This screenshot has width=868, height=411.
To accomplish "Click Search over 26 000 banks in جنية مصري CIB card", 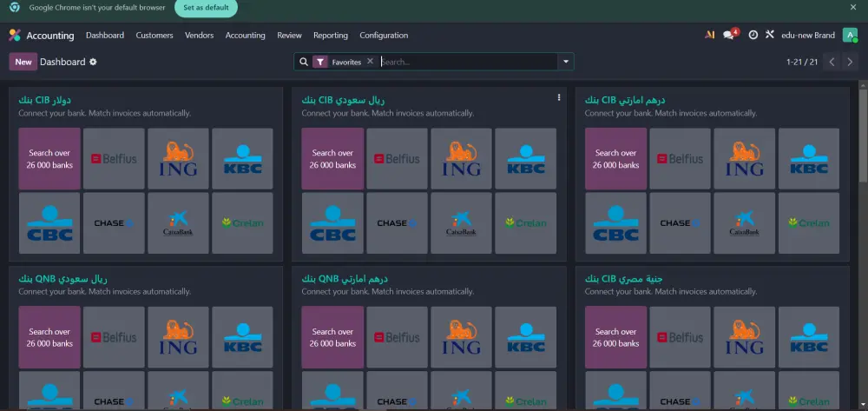I will tap(616, 338).
